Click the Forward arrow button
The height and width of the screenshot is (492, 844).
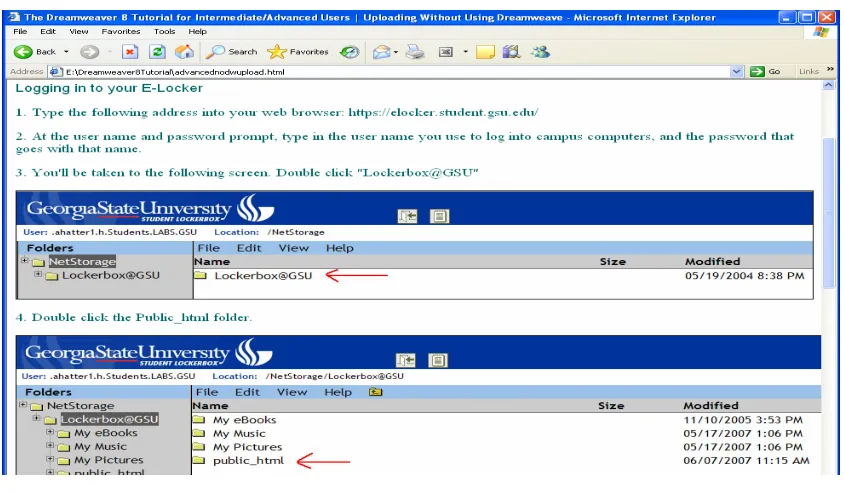[89, 52]
